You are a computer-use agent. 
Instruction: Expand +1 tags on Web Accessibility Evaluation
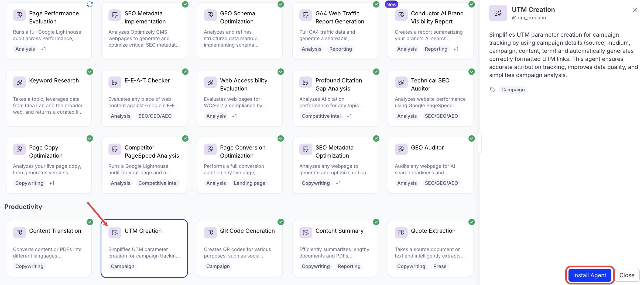[234, 116]
